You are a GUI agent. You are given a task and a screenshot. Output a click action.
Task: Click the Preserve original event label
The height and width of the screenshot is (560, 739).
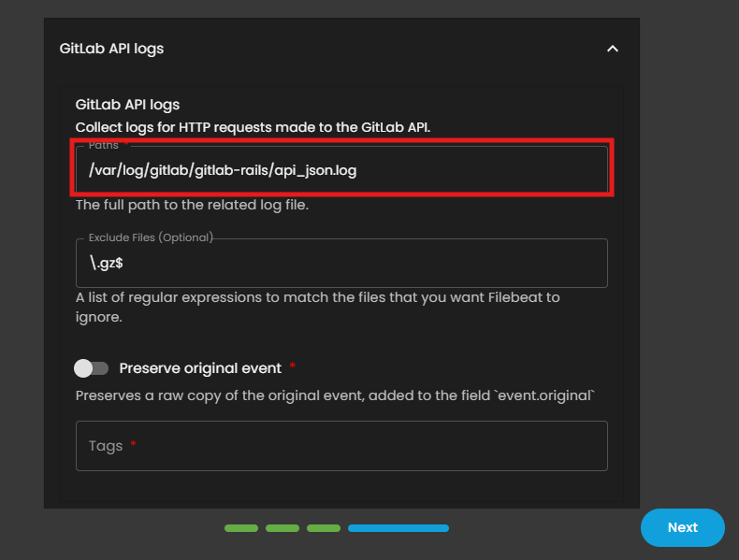200,368
